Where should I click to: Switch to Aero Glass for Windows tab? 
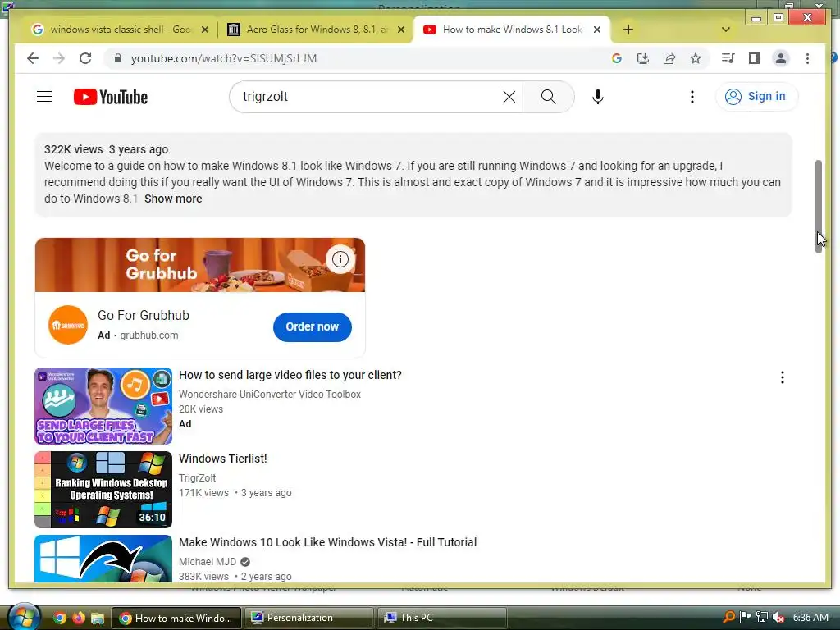point(316,30)
